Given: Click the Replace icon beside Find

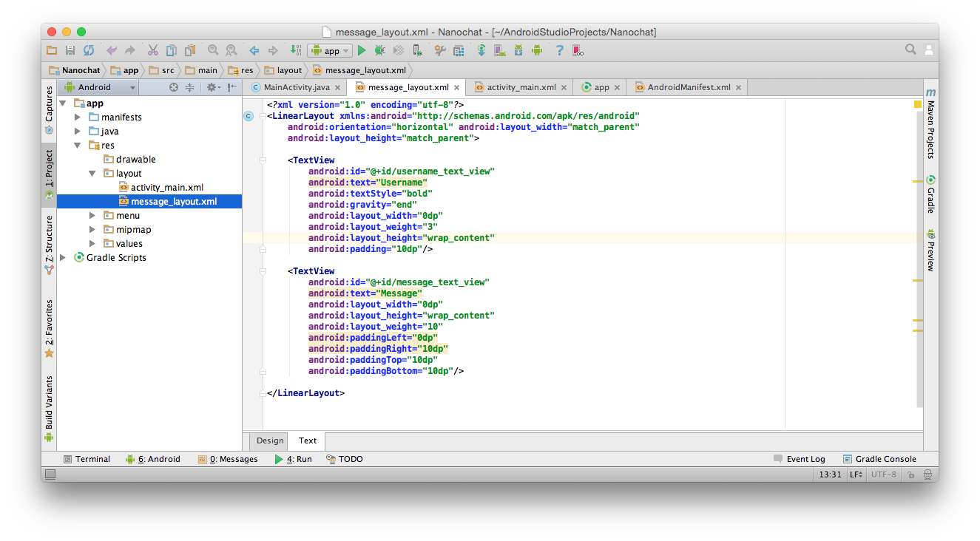Looking at the screenshot, I should tap(232, 50).
